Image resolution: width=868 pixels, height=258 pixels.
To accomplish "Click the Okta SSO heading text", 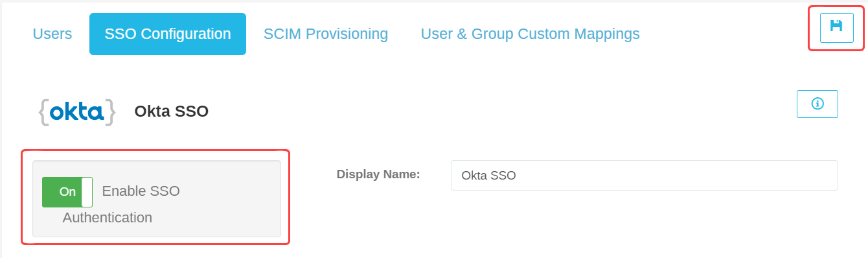I will coord(172,111).
